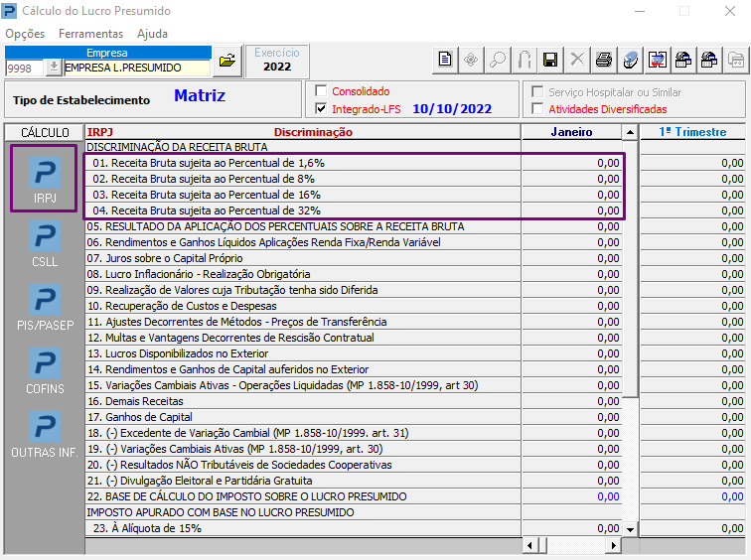Click the blue disc import icon
The image size is (751, 560).
pyautogui.click(x=631, y=60)
